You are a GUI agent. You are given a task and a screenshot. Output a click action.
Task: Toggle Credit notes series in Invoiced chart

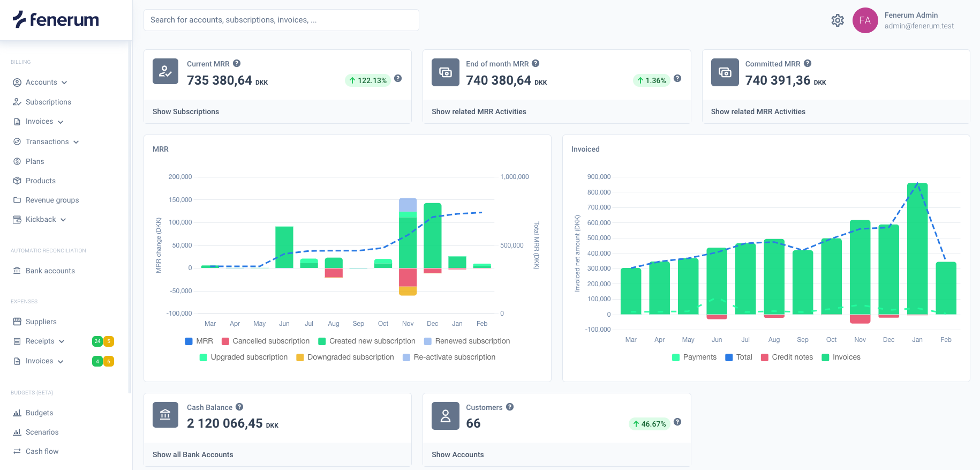(787, 357)
